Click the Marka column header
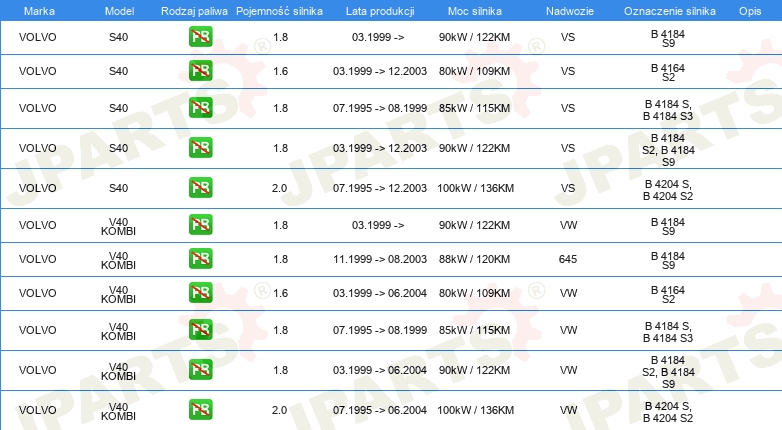782x430 pixels. pyautogui.click(x=39, y=11)
